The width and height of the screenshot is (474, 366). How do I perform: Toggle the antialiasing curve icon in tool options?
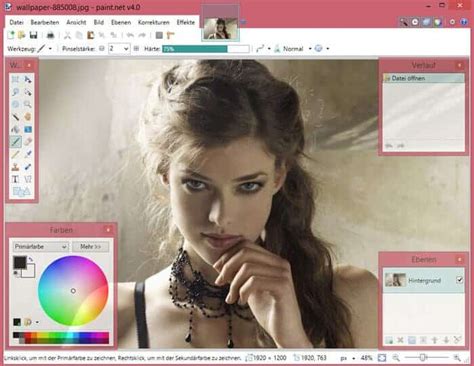(260, 49)
